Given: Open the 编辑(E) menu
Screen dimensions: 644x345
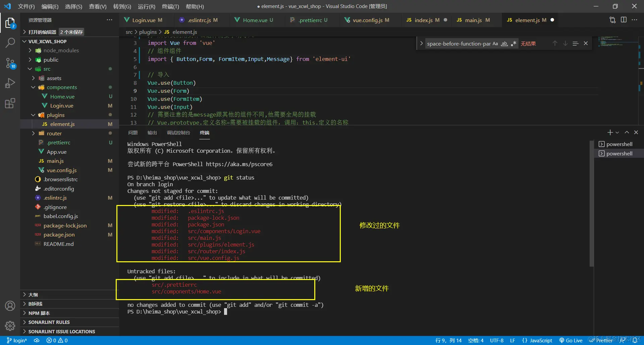Looking at the screenshot, I should [x=50, y=6].
